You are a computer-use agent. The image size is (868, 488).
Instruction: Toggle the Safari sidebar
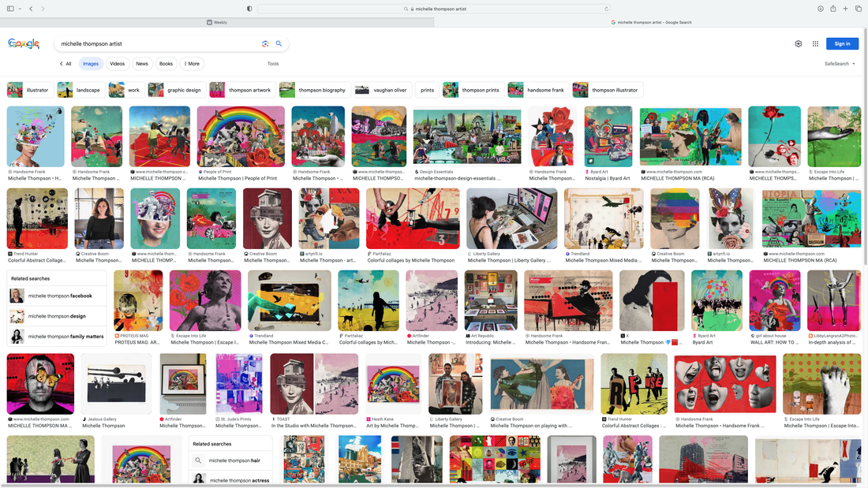pyautogui.click(x=10, y=9)
